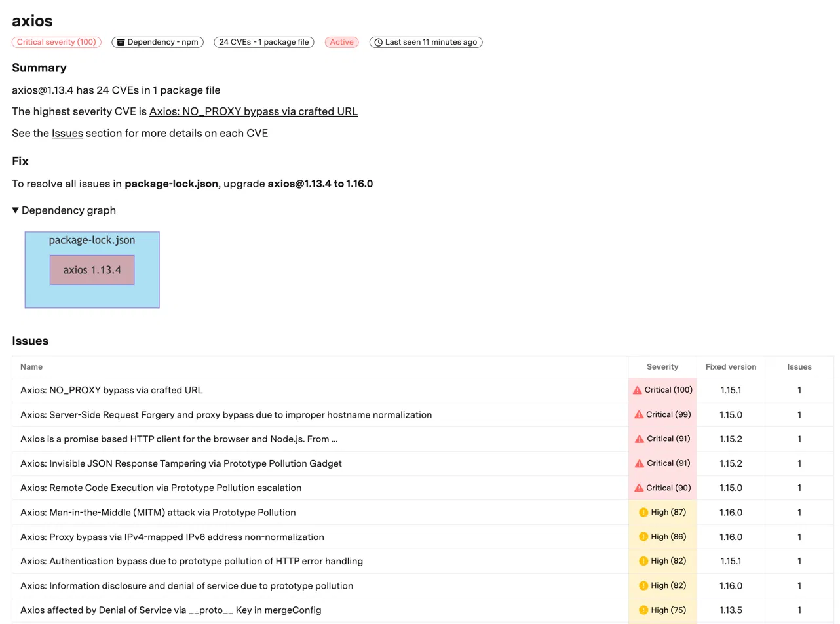Click the clock icon in Last seen badge
Screen dimensions: 840x624
[x=378, y=42]
